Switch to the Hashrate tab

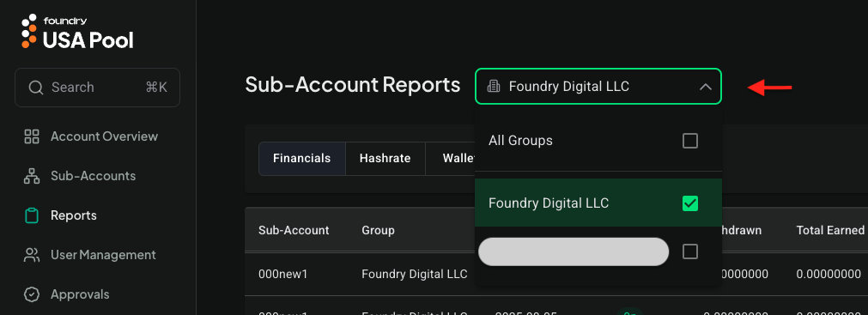click(x=385, y=158)
